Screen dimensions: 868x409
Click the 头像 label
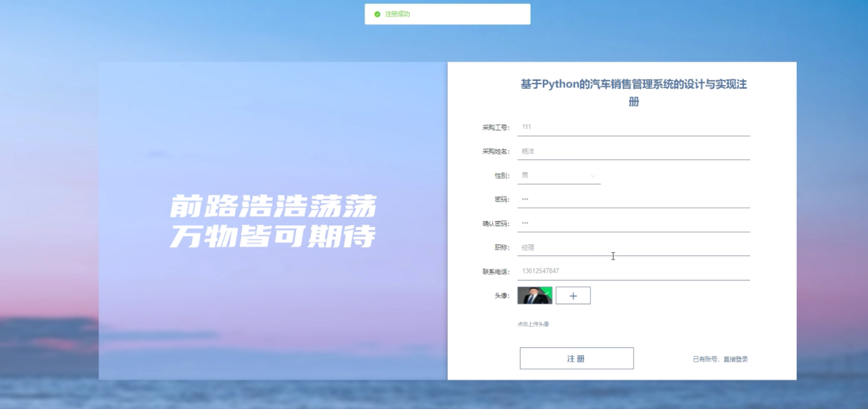[x=502, y=296]
